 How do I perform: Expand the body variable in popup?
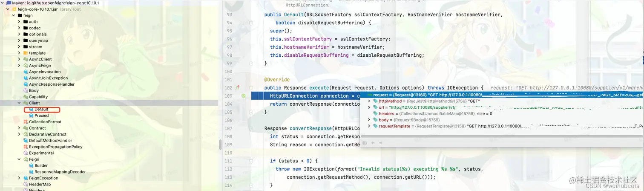[x=369, y=120]
